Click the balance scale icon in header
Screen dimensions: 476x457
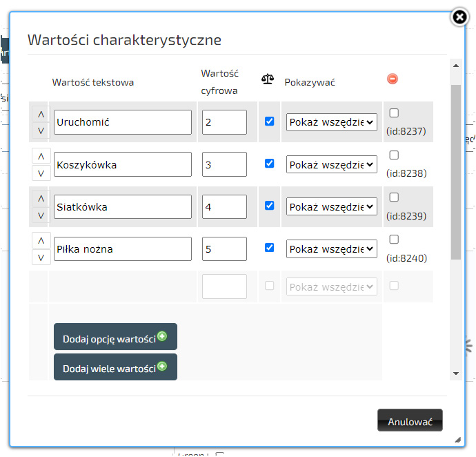coord(268,80)
